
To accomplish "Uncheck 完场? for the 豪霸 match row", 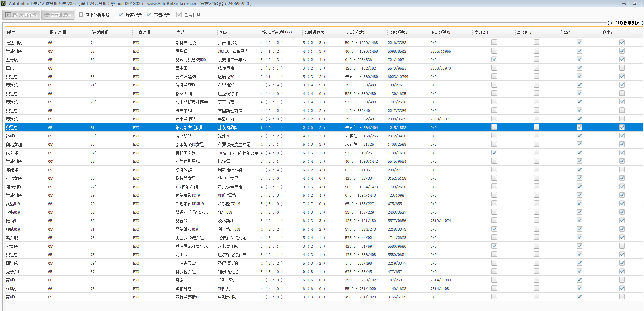I will 579,280.
